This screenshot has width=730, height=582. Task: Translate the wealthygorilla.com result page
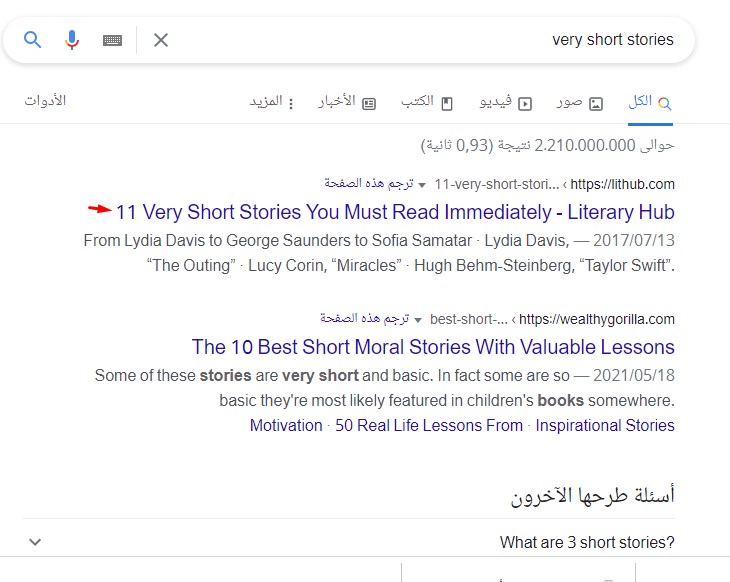[x=365, y=318]
